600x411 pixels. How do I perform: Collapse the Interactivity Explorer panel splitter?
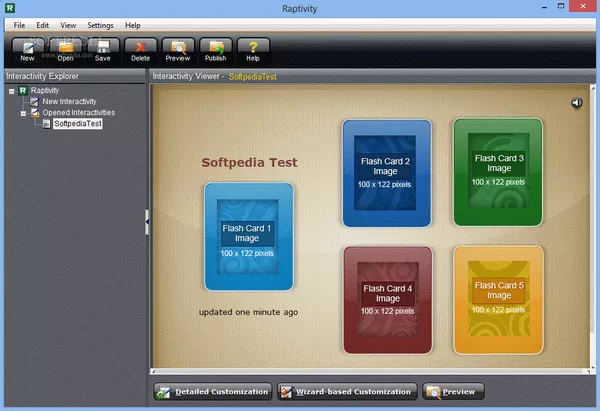coord(147,221)
